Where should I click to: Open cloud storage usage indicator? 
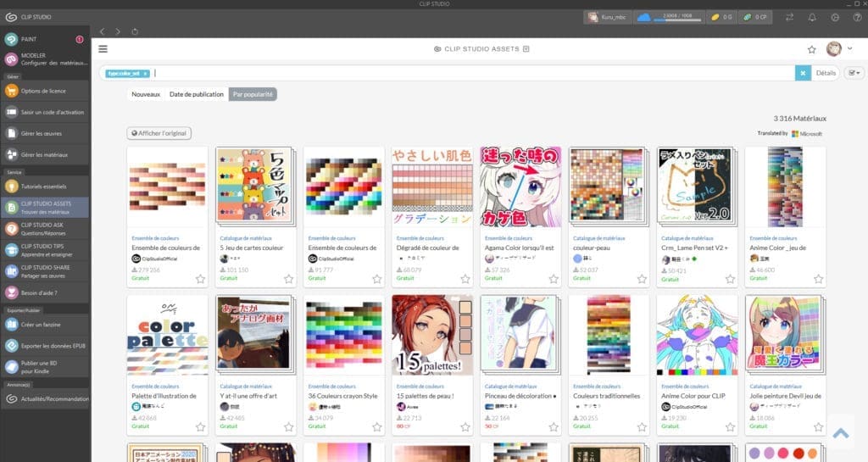pos(668,17)
